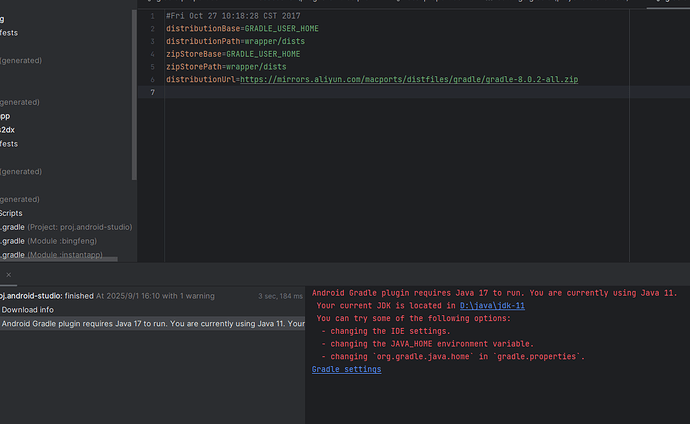690x424 pixels.
Task: Click line number 1 in the gutter
Action: pos(152,16)
